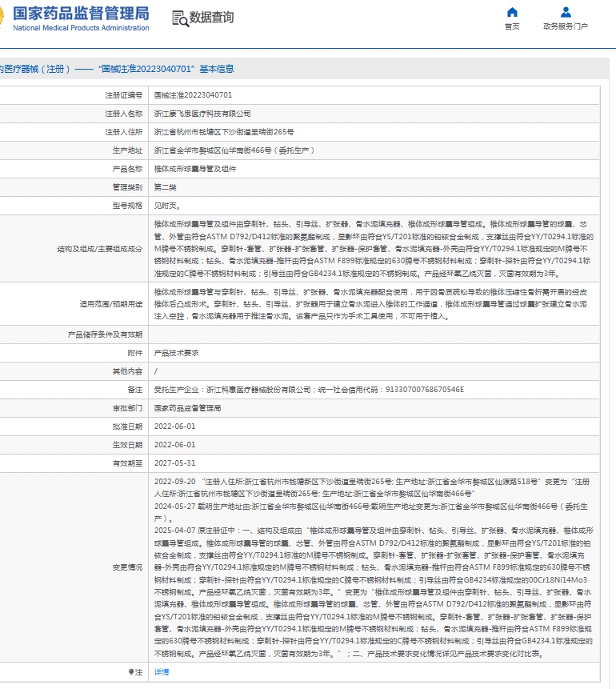Click the 2024-05-27 change record entry

click(x=372, y=512)
